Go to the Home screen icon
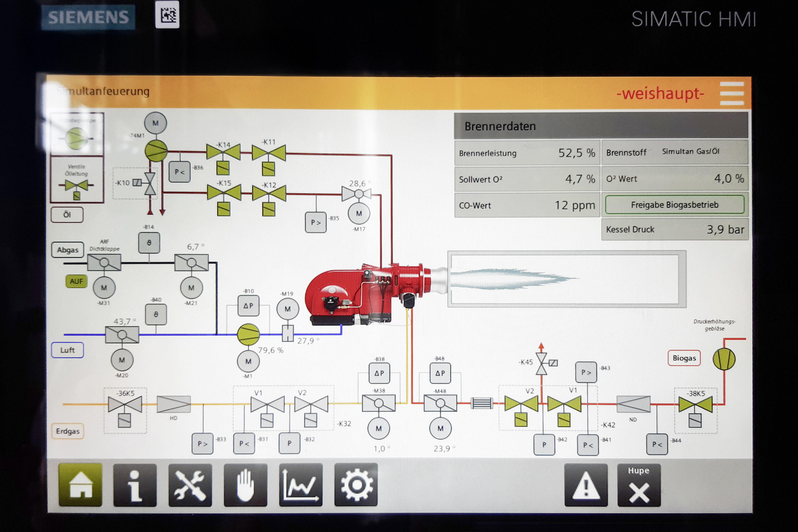The height and width of the screenshot is (532, 798). pyautogui.click(x=80, y=485)
